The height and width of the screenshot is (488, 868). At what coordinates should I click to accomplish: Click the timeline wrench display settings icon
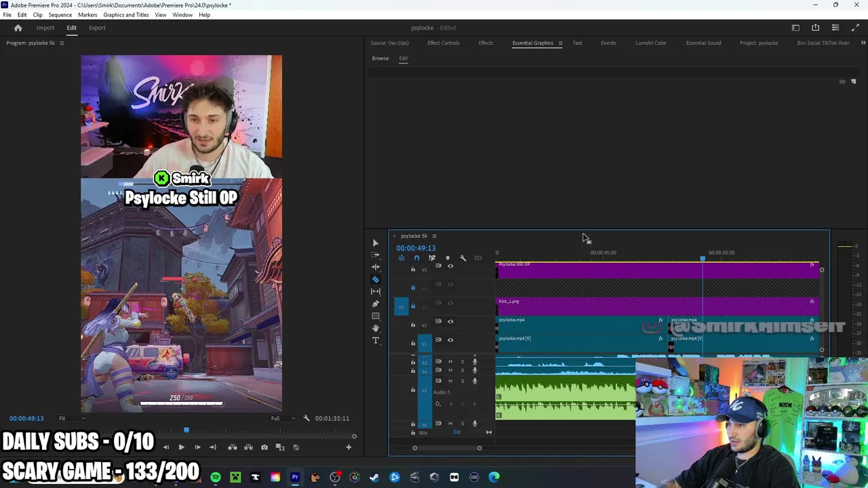pos(462,258)
